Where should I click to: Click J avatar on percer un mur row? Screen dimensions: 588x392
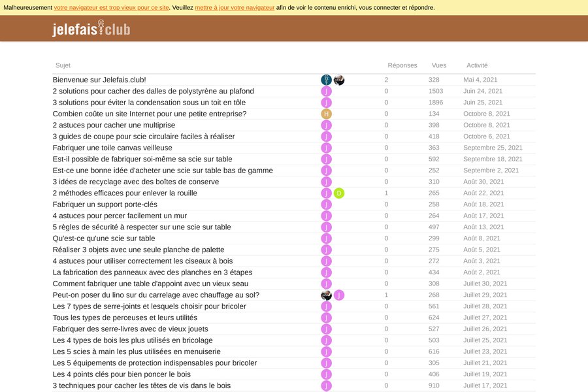click(326, 216)
